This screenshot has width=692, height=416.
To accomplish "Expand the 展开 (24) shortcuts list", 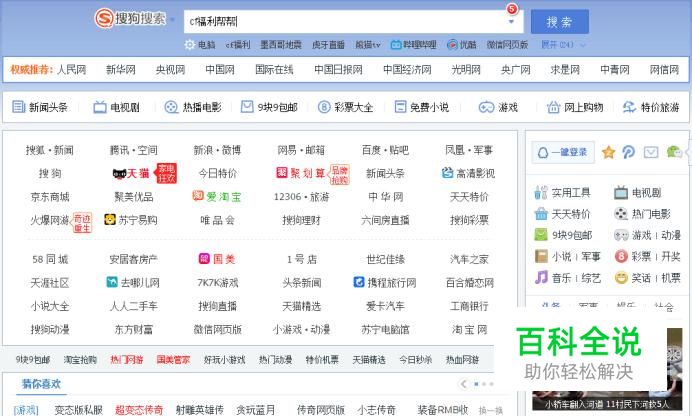I will [x=564, y=45].
